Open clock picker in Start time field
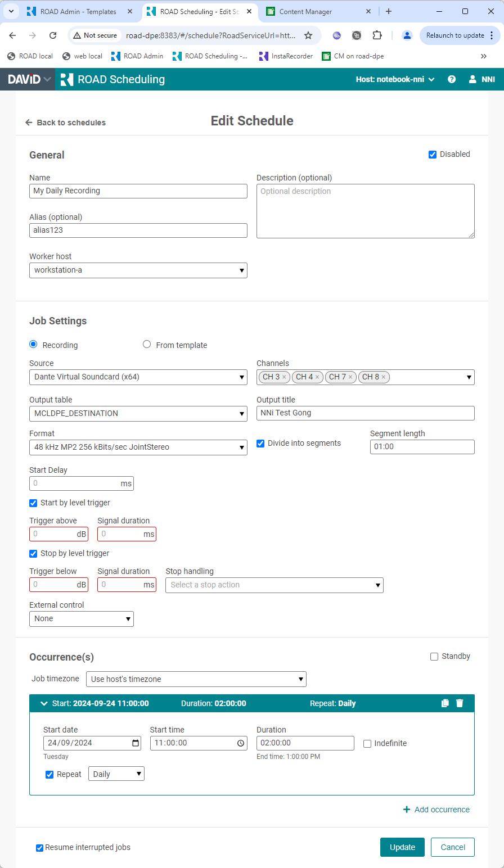Viewport: 504px width, 868px height. tap(241, 743)
